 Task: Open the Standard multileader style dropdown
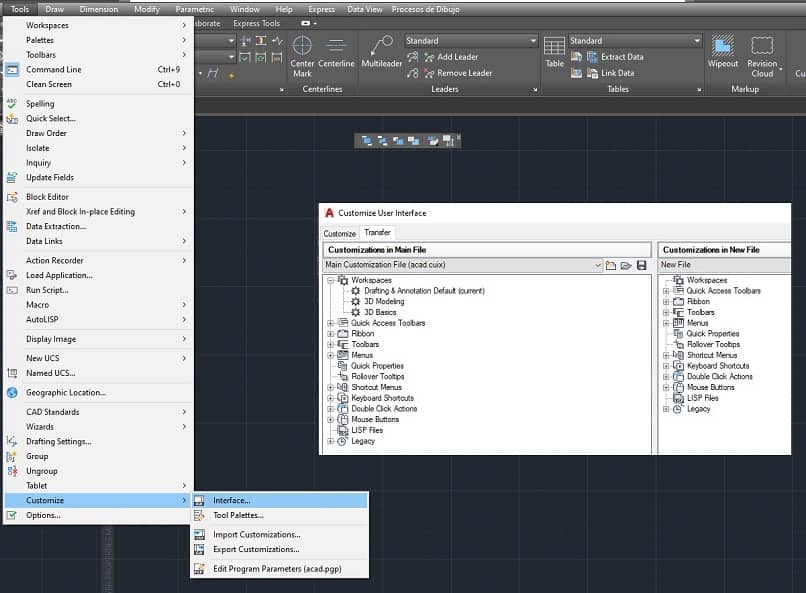[533, 41]
